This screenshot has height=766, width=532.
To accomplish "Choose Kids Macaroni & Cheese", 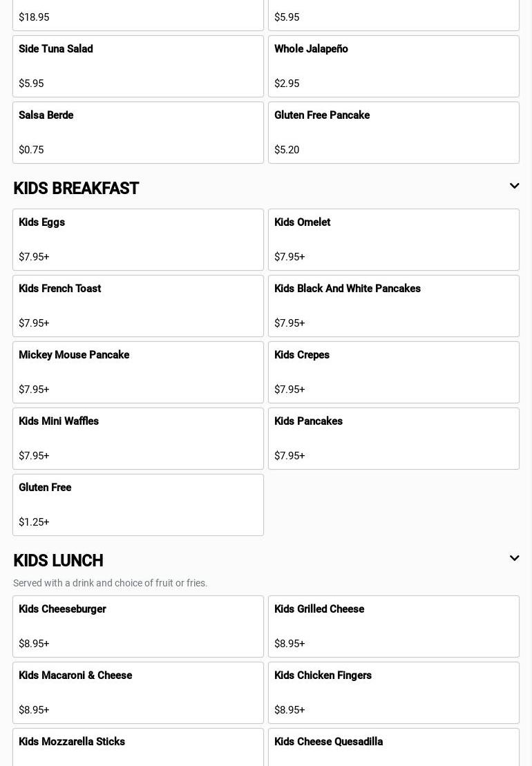I will 138,693.
